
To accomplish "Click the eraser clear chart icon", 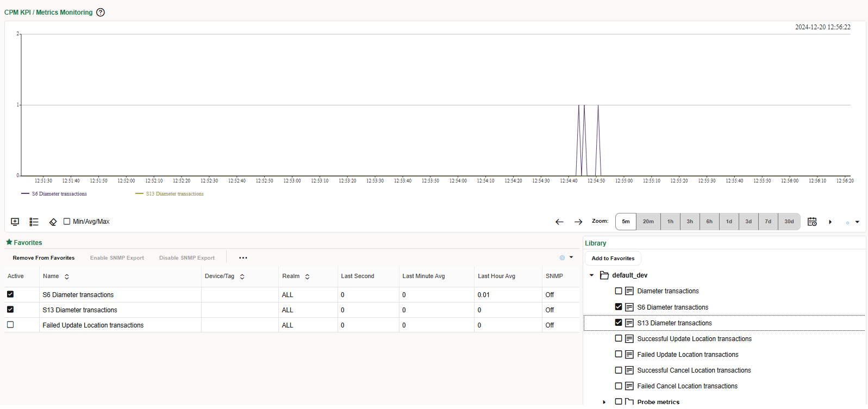I will (53, 222).
